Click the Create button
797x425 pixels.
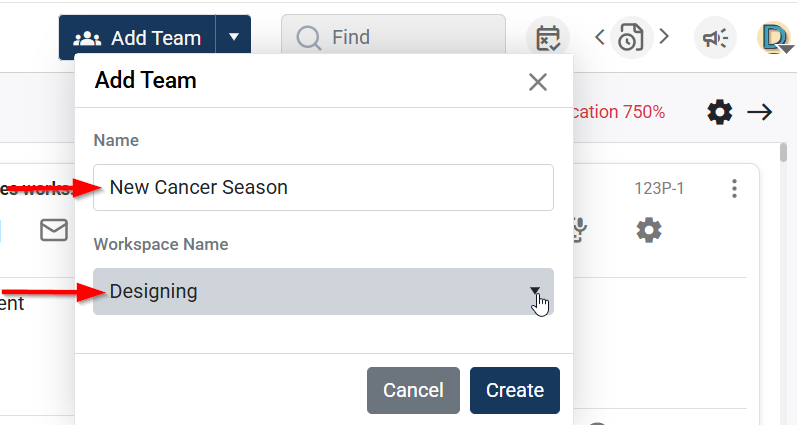click(514, 390)
